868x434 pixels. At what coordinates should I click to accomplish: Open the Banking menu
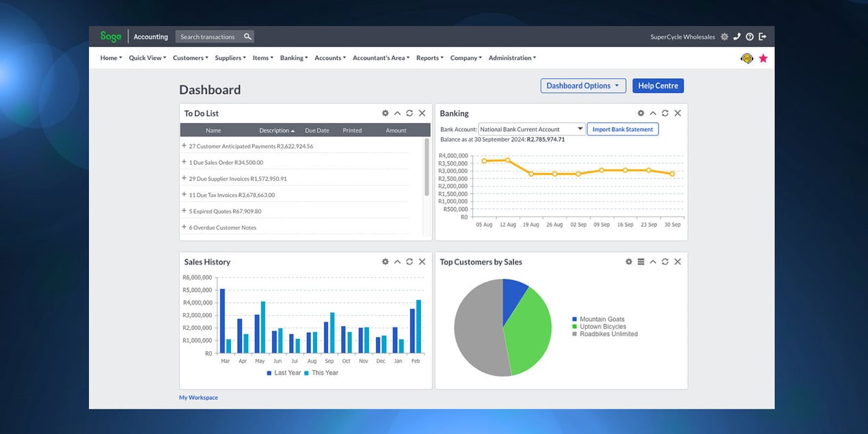[294, 58]
